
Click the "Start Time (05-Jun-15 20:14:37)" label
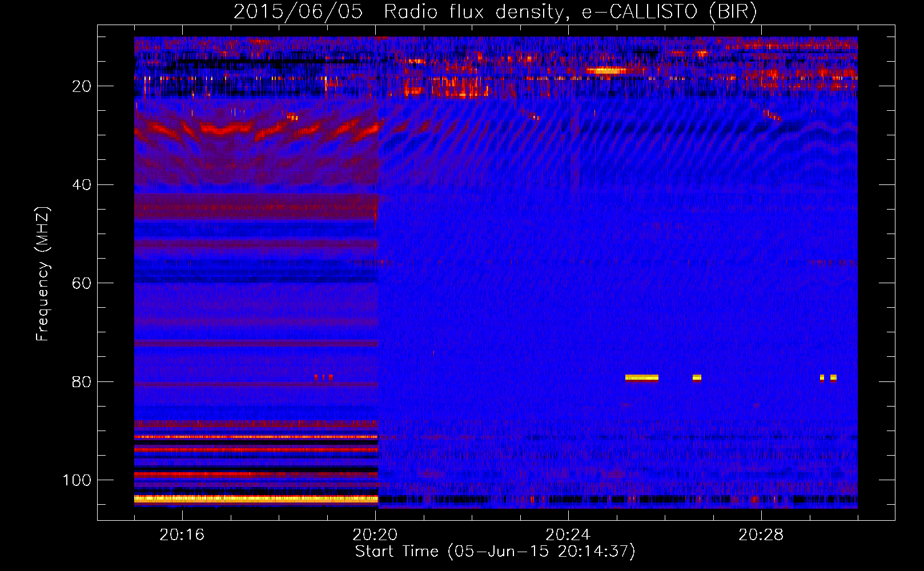tap(495, 552)
